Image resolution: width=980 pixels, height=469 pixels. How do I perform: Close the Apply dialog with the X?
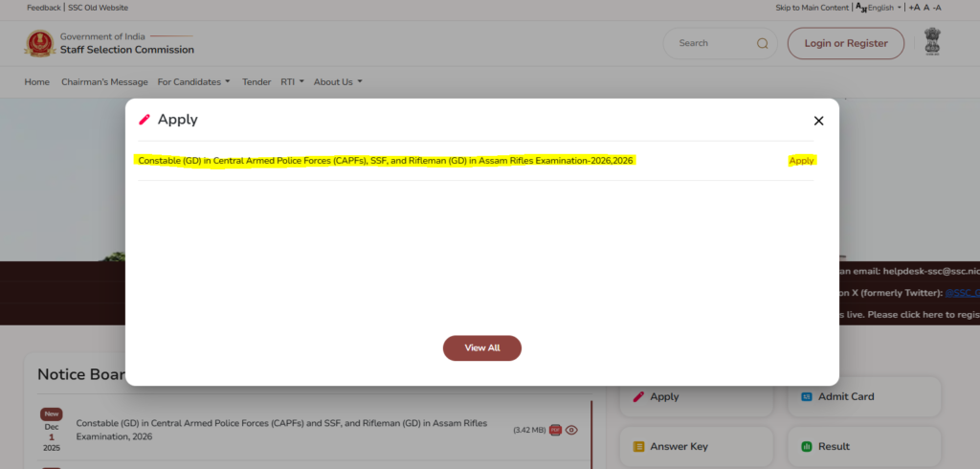pyautogui.click(x=818, y=121)
